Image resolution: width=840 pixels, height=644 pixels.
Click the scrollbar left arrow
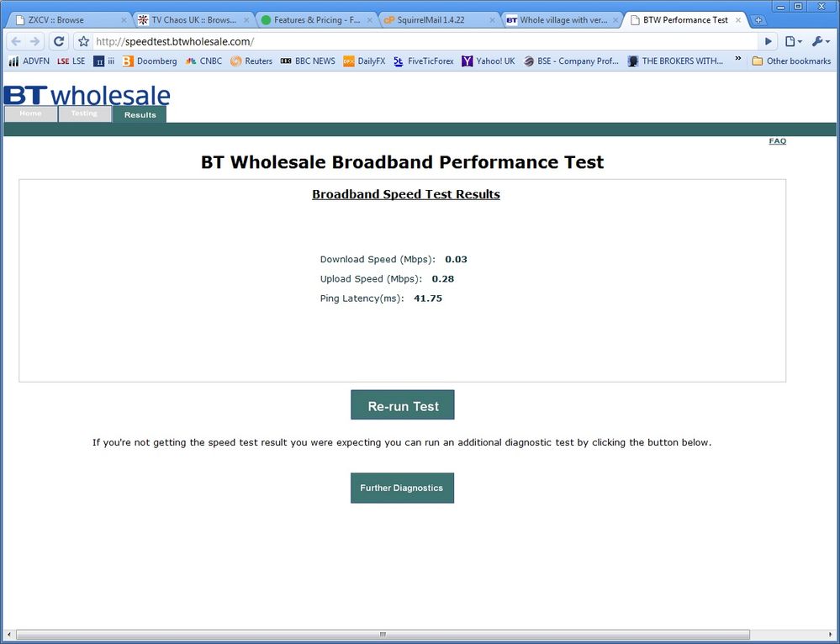coord(8,635)
